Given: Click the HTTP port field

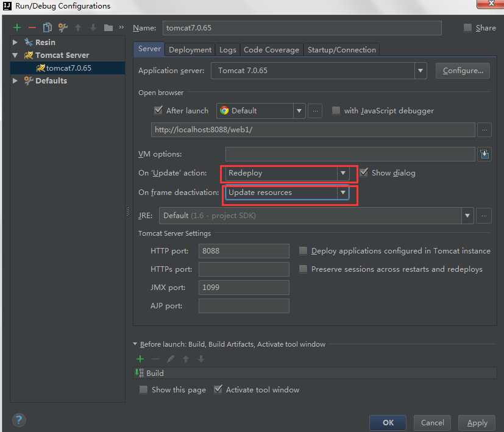Looking at the screenshot, I should click(244, 250).
